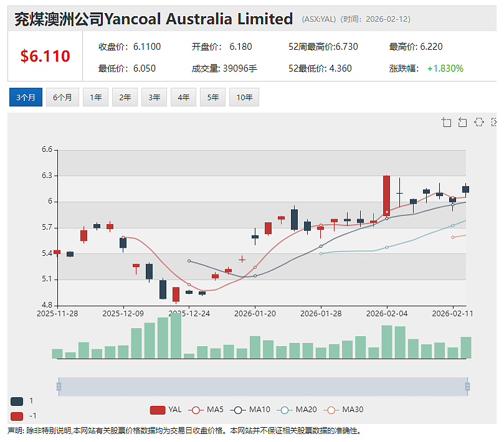Switch to the 1年 range tab
Screen dimensions: 504x442
95,97
